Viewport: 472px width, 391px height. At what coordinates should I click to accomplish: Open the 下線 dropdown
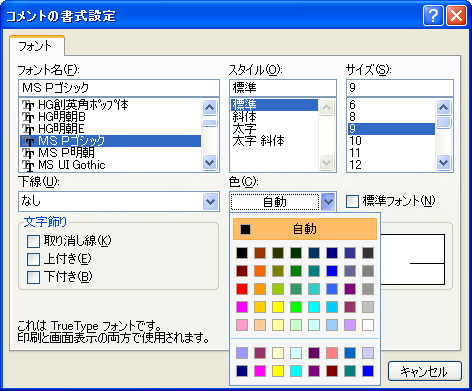coord(210,202)
